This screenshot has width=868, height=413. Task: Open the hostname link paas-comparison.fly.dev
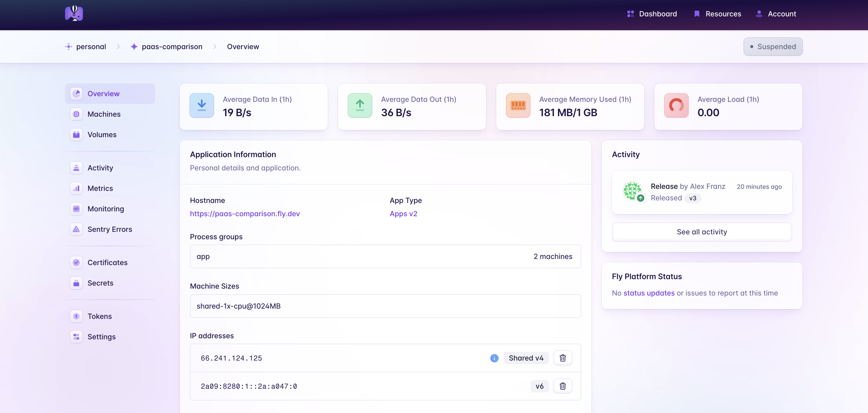click(245, 214)
